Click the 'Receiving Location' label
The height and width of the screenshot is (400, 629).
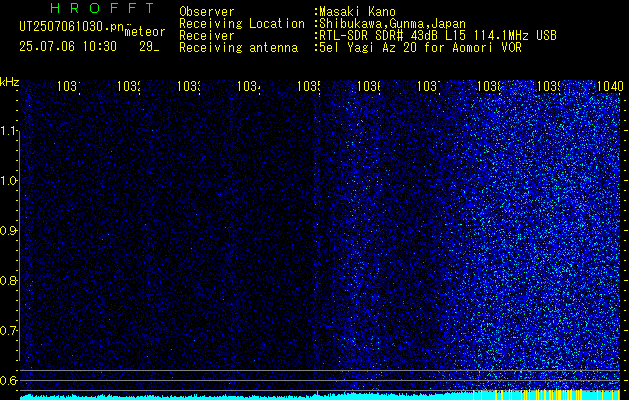coord(242,24)
